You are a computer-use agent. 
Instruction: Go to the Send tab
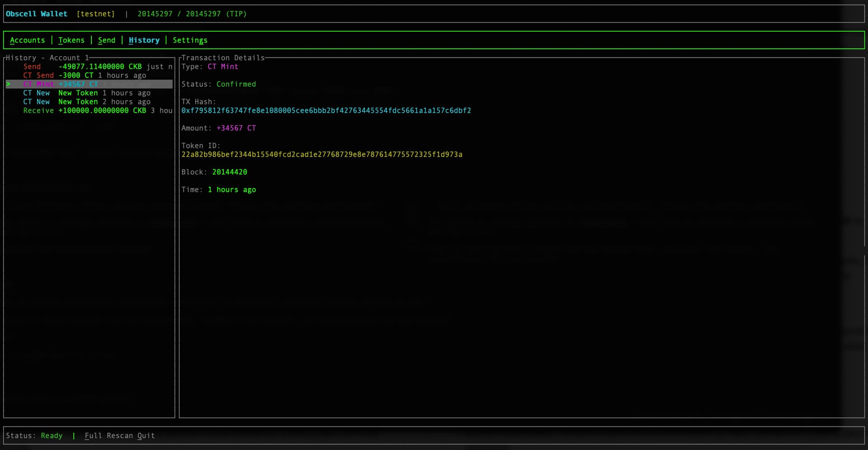pyautogui.click(x=106, y=40)
